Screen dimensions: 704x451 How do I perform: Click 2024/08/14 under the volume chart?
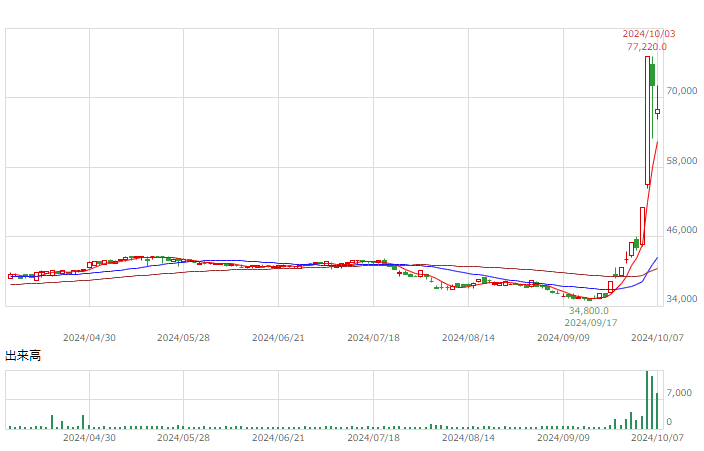(x=468, y=438)
